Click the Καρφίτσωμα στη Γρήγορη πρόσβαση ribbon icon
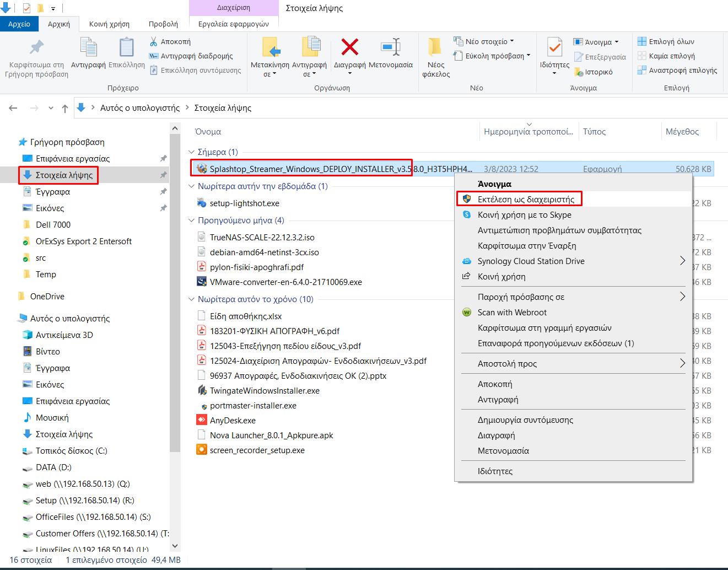The image size is (728, 570). [36, 49]
